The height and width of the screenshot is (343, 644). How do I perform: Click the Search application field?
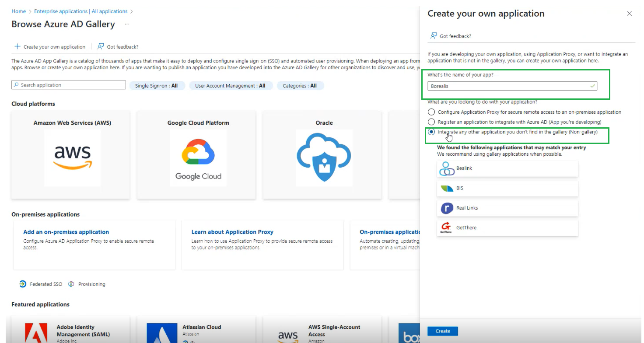pos(69,85)
